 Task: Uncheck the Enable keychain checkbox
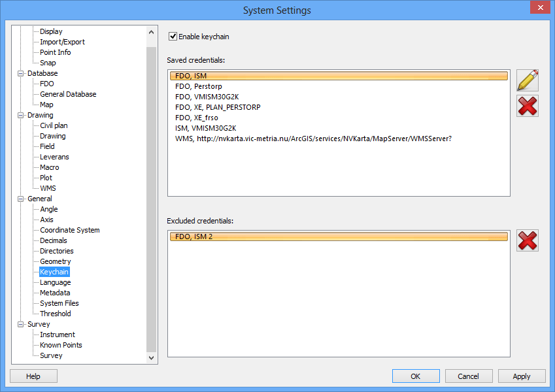click(x=173, y=37)
